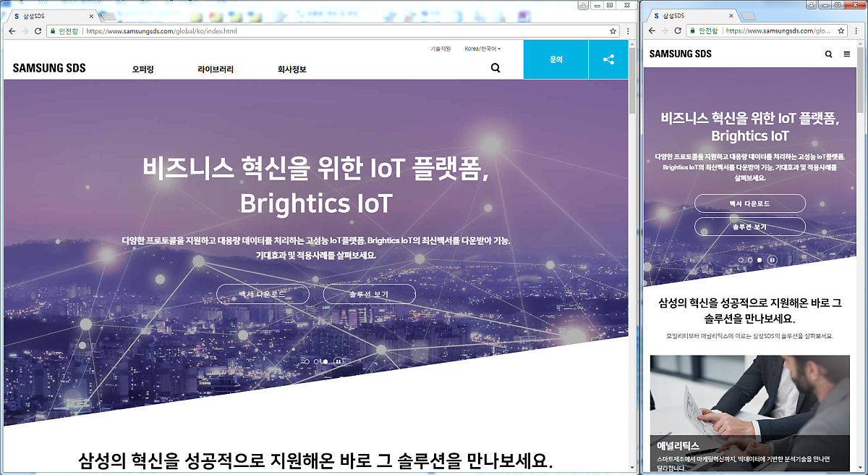Click 백서 다운로드 button in the left window
This screenshot has width=868, height=475.
(263, 294)
